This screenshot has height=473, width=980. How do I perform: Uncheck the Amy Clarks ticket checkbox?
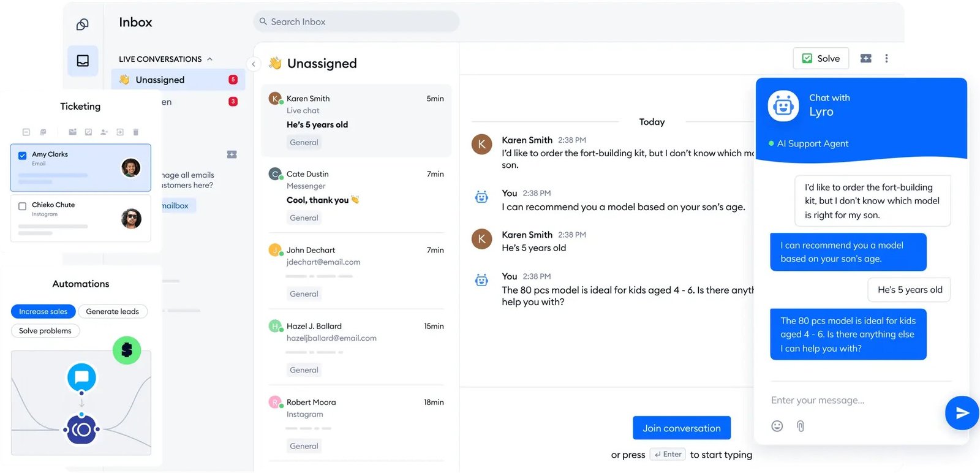coord(23,156)
